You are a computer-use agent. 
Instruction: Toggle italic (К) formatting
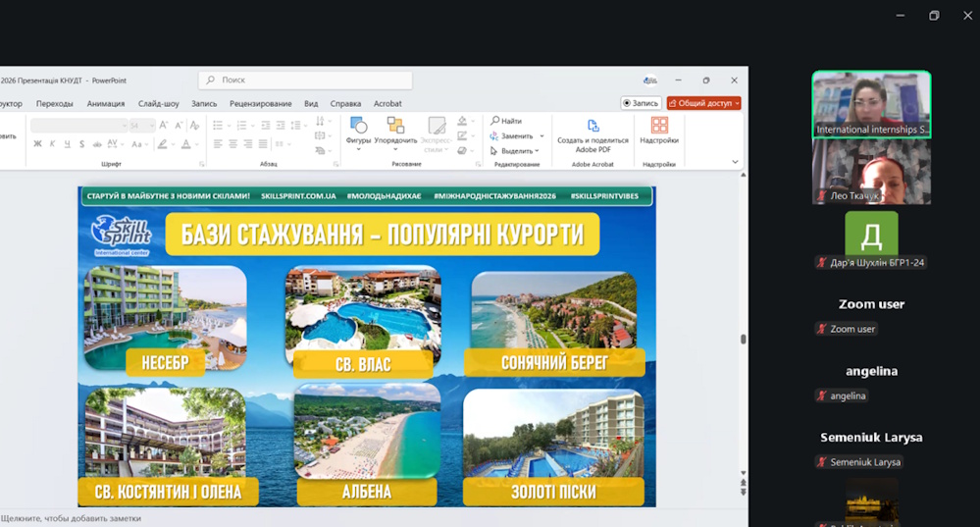[53, 144]
